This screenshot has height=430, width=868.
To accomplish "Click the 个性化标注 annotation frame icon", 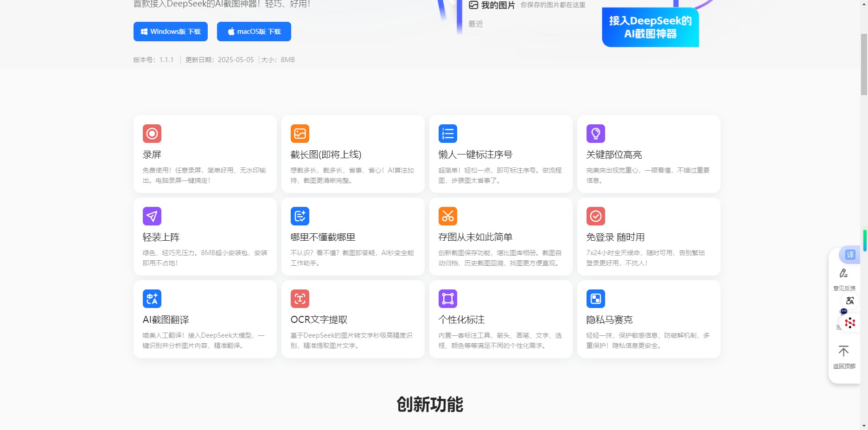I will point(447,299).
